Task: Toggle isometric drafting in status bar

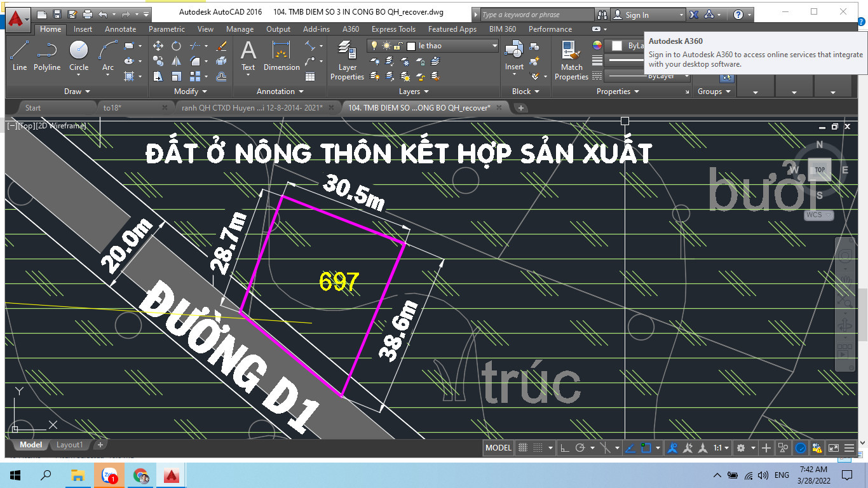Action: (x=606, y=448)
